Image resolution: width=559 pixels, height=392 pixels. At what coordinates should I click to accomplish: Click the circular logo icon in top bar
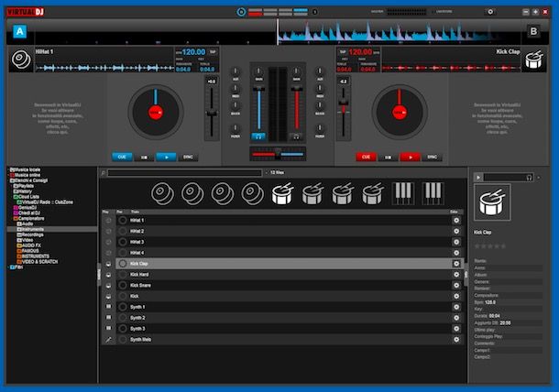(x=241, y=12)
